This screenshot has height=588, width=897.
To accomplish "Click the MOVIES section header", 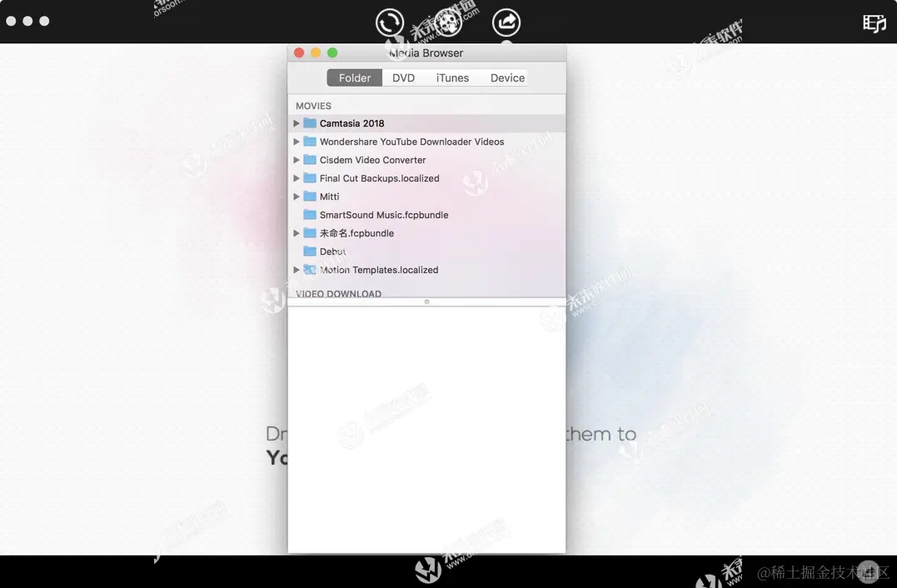I will point(313,106).
